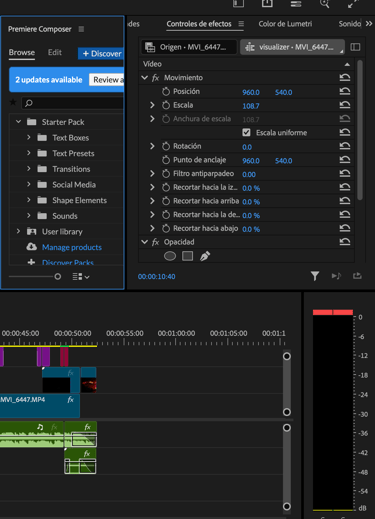Create a 4-point rectangle mask
Image resolution: width=375 pixels, height=519 pixels.
[187, 256]
